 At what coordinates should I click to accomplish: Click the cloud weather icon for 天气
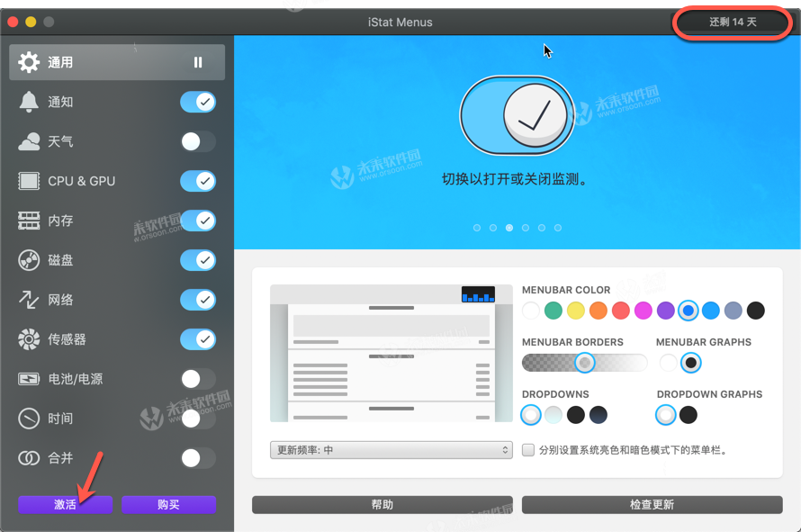coord(29,141)
